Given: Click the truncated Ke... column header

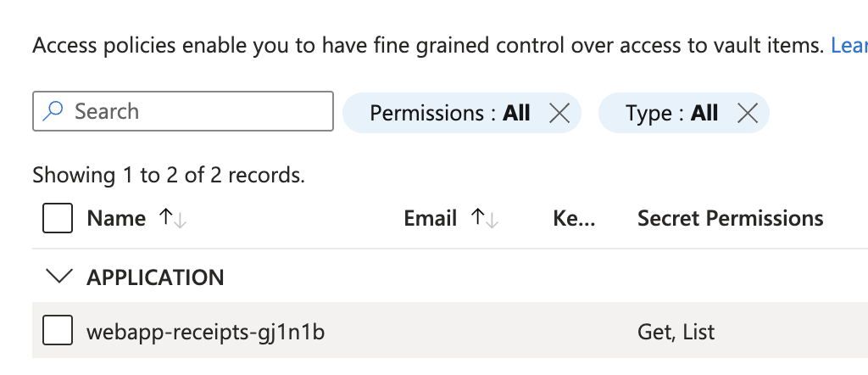Looking at the screenshot, I should 574,219.
